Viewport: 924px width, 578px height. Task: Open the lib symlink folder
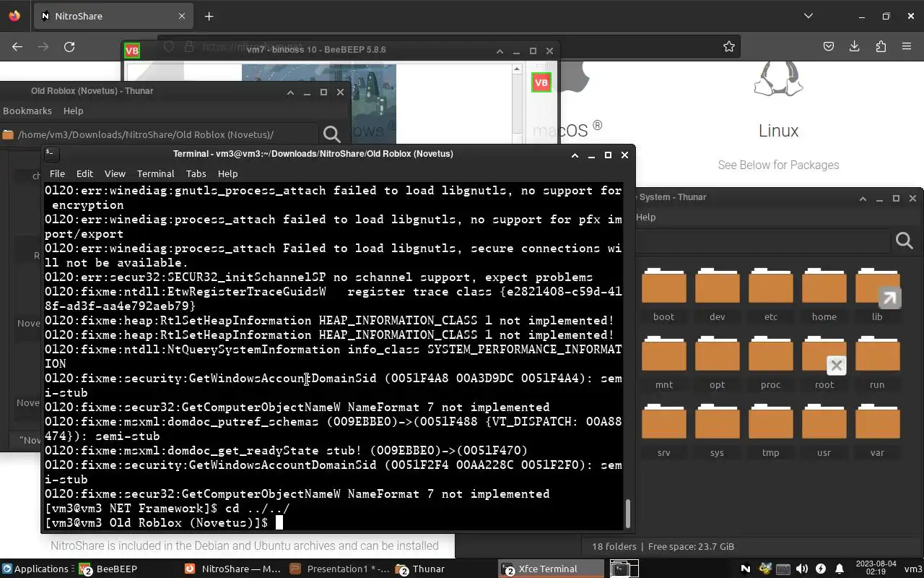coord(877,296)
